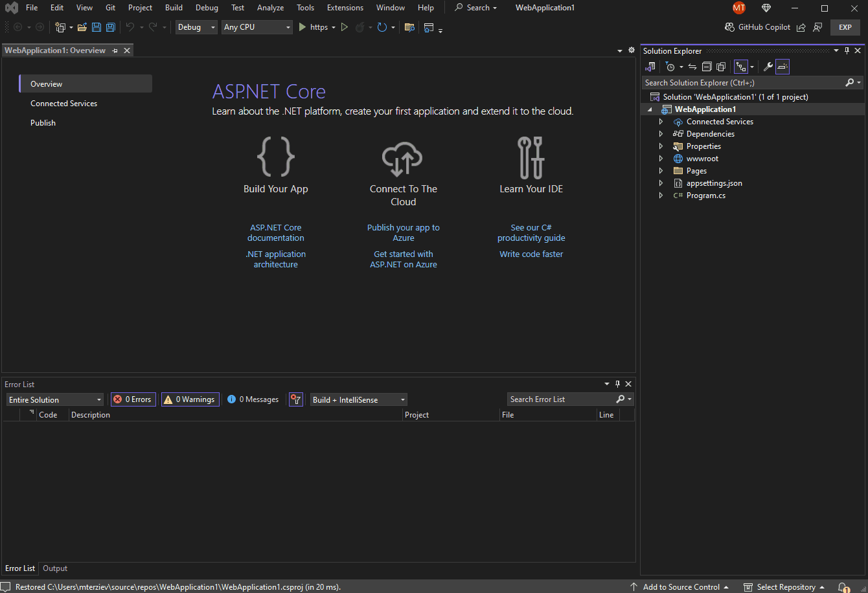Click the diamond icon next to the MT account avatar

766,8
